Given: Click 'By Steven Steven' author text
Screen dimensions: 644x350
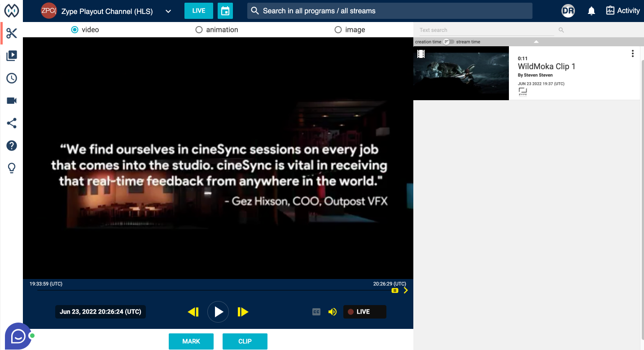Looking at the screenshot, I should click(535, 75).
